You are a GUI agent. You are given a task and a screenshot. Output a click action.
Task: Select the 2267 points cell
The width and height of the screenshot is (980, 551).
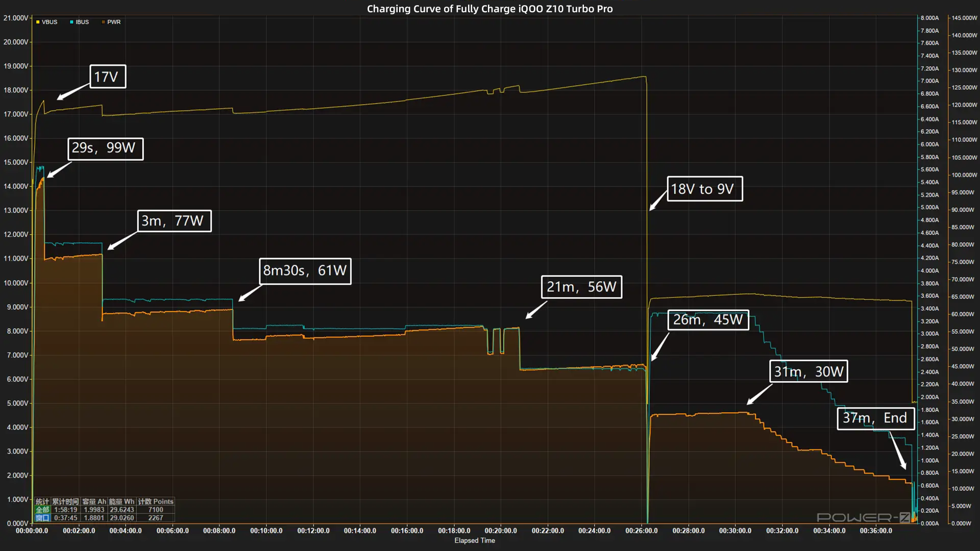click(x=156, y=518)
